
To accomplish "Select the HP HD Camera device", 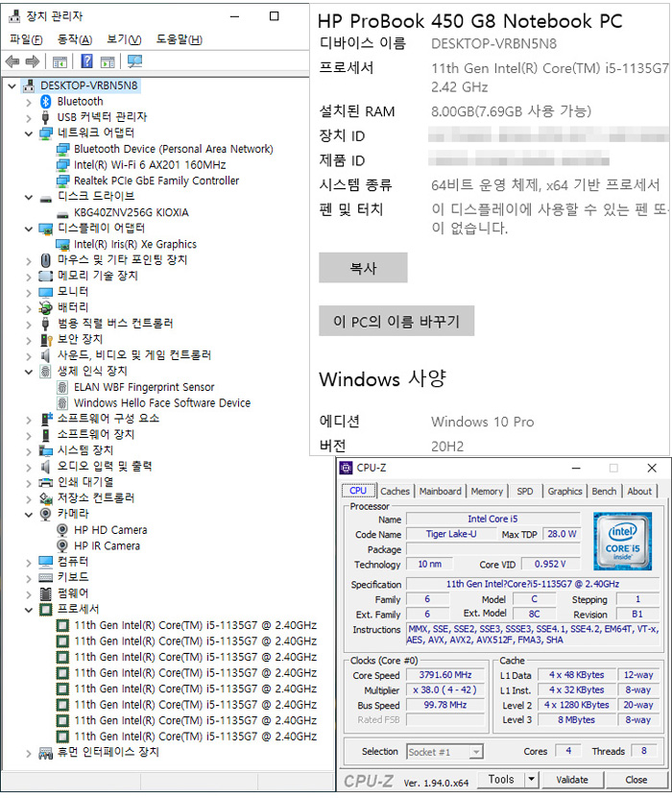I will [x=110, y=530].
